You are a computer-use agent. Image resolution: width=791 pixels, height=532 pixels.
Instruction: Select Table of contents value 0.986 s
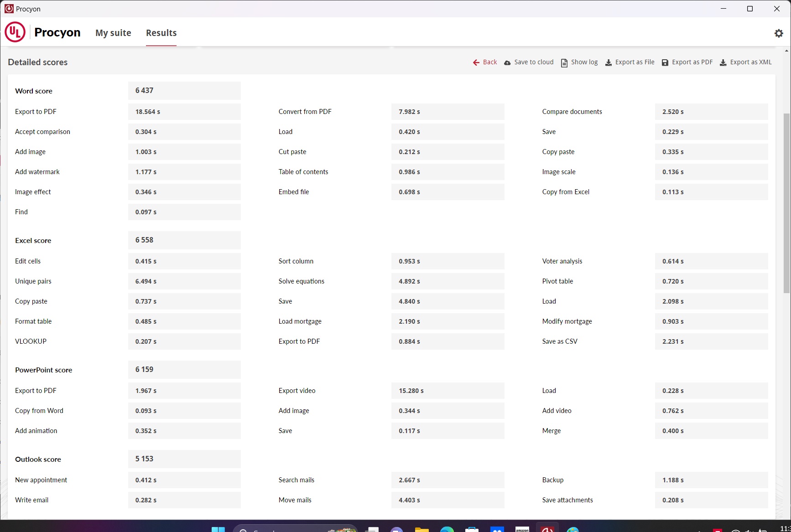(x=448, y=172)
